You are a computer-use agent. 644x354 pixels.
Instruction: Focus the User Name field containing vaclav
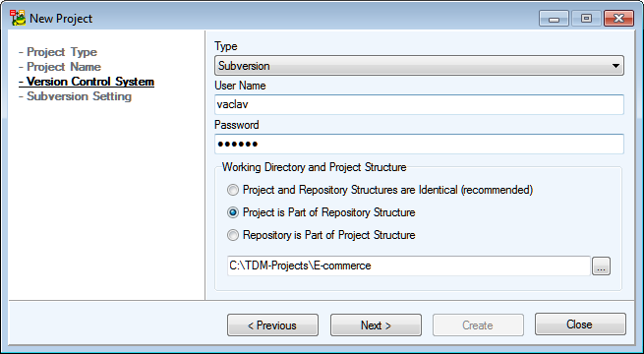click(x=419, y=104)
